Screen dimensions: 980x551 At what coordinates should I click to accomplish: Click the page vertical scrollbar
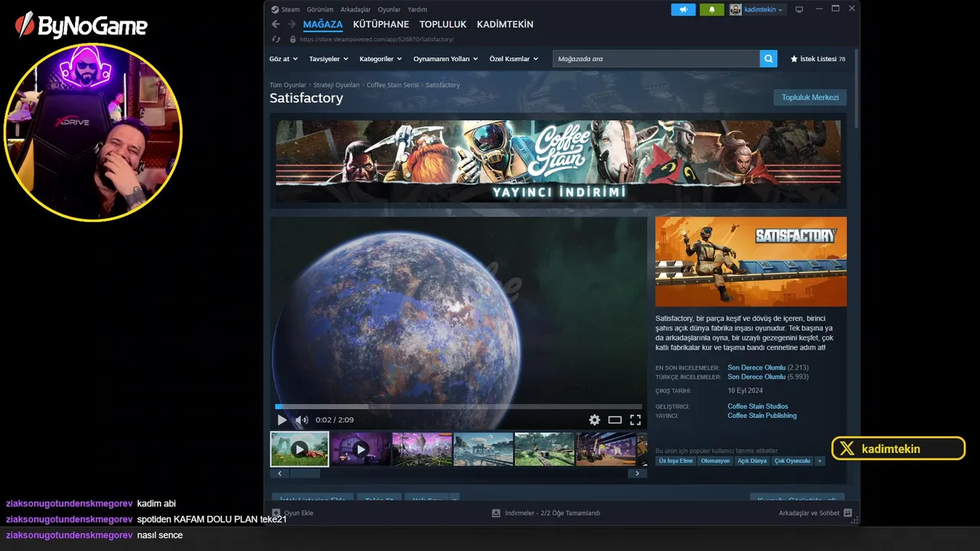pyautogui.click(x=857, y=88)
